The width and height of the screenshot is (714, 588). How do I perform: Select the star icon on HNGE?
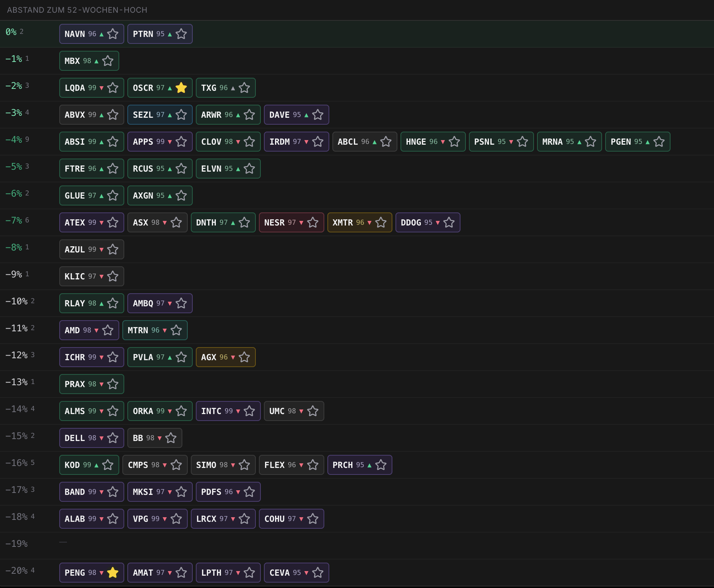click(x=454, y=142)
